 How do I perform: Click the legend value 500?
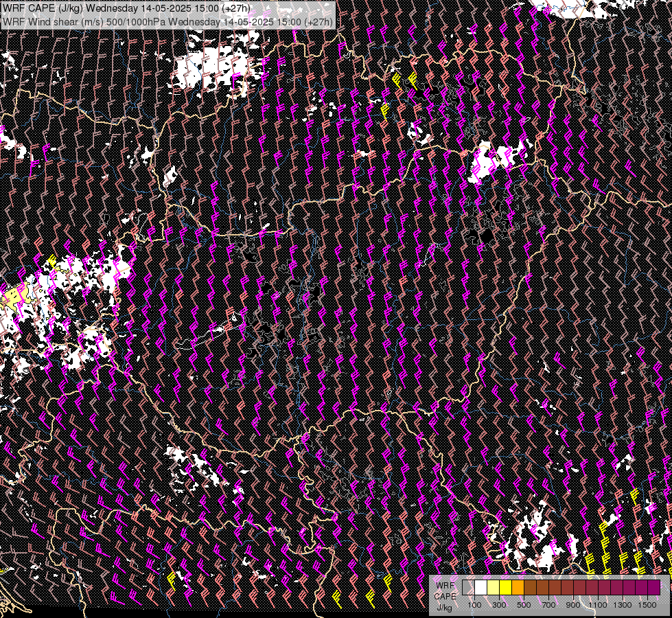pos(524,605)
